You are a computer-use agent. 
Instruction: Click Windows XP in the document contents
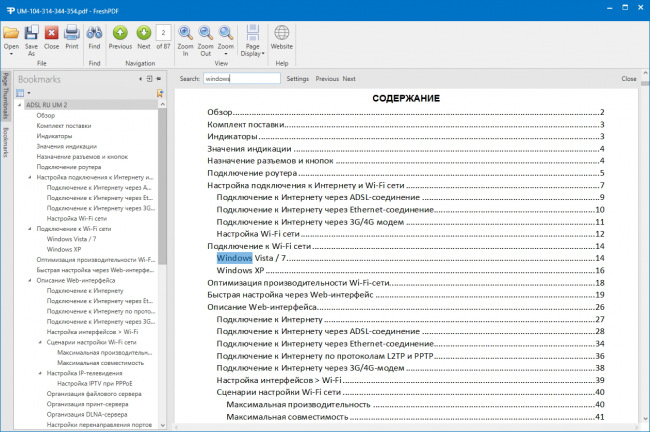pyautogui.click(x=240, y=271)
